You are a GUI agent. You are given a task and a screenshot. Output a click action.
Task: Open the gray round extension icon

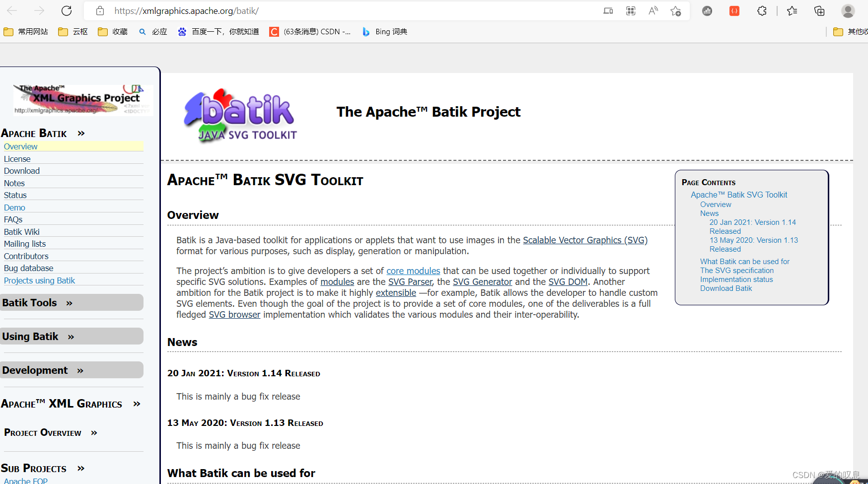[x=707, y=11]
